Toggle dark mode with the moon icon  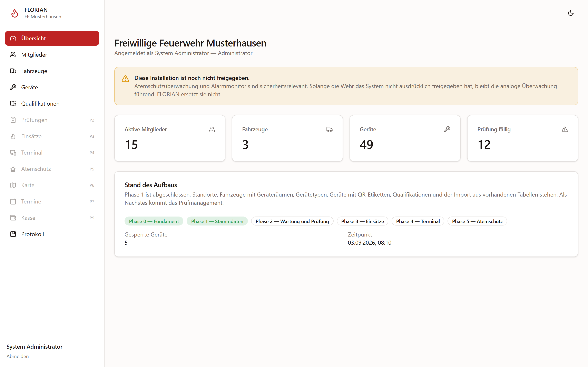[x=570, y=13]
